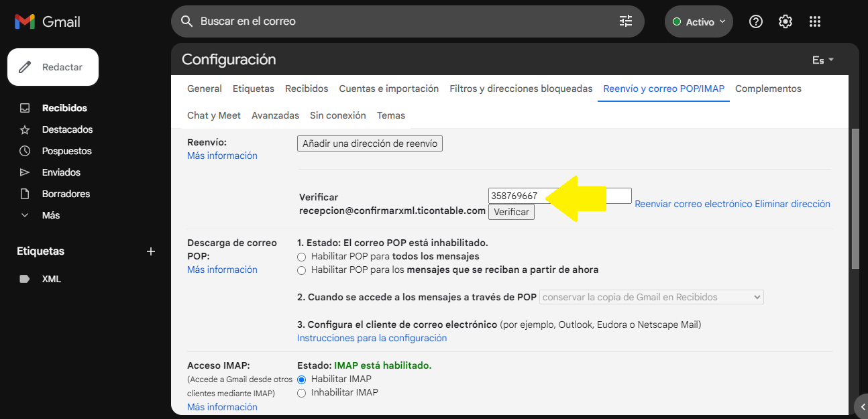
Task: Open Borradores drafts folder
Action: coord(66,194)
